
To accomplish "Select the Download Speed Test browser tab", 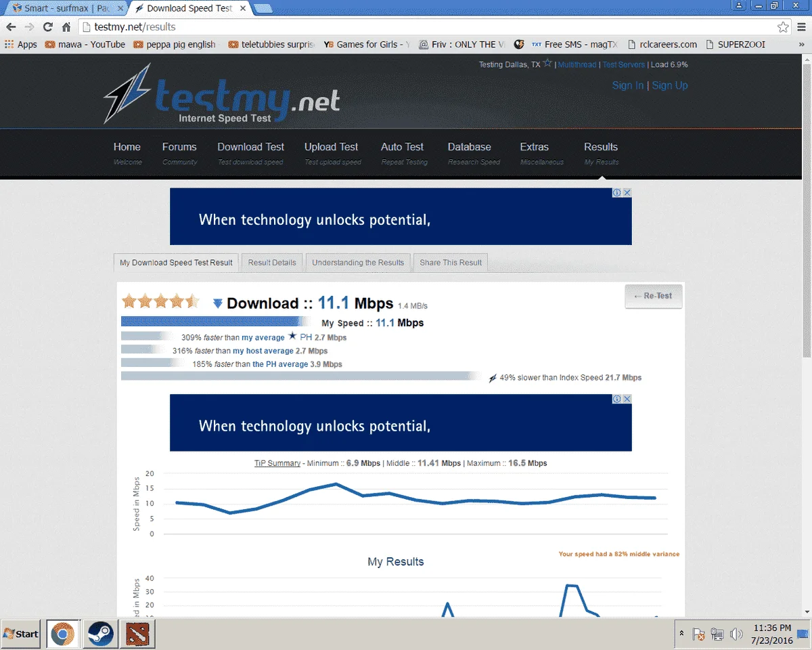I will point(189,9).
